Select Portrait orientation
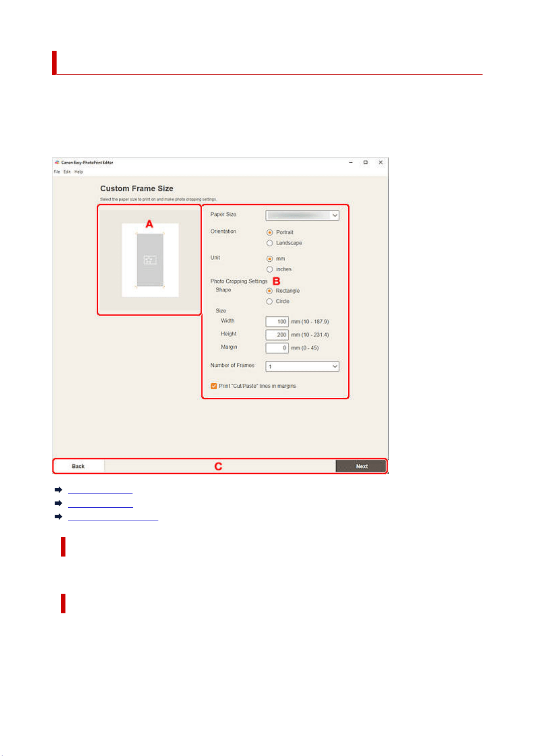535x756 pixels. 270,232
